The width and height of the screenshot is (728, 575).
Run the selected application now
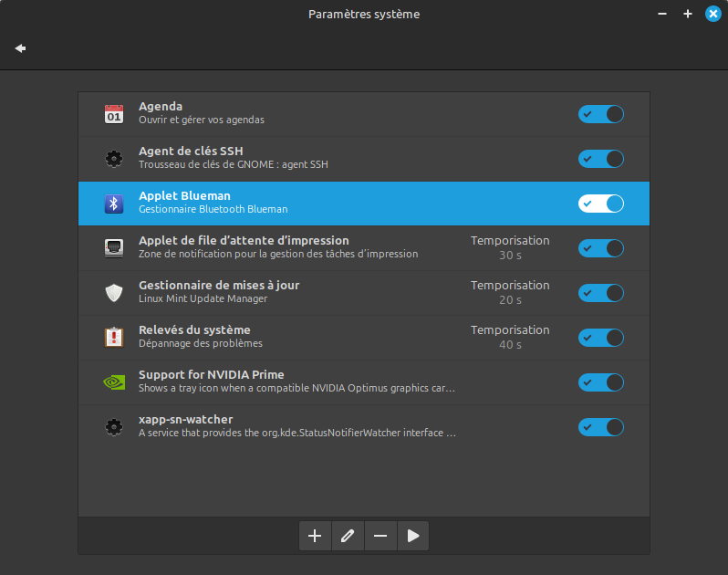point(413,537)
